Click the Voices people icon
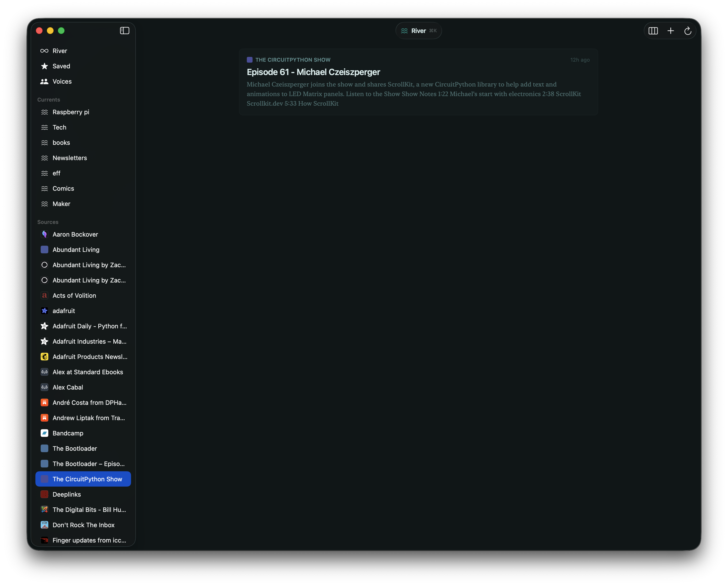 tap(44, 81)
